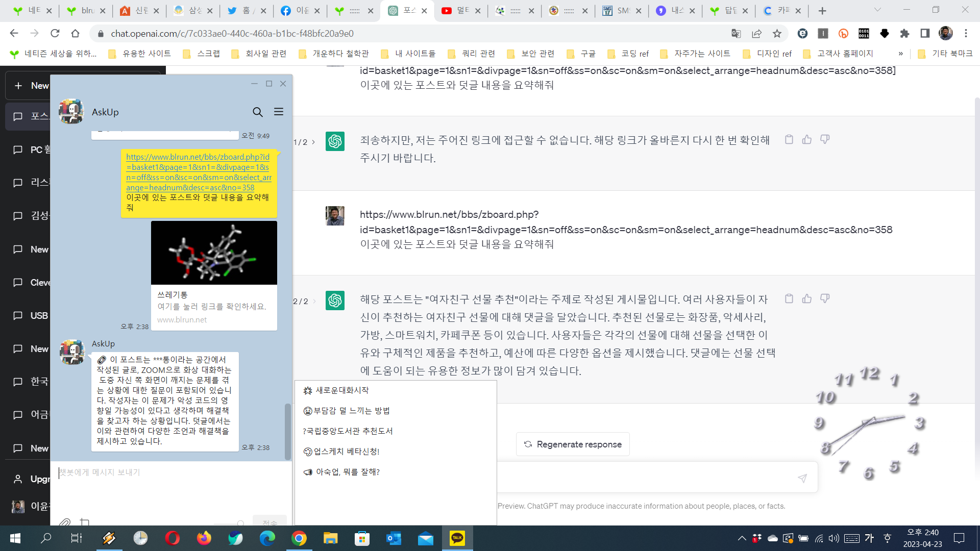
Task: Go to next response from 1/2 pager
Action: click(x=313, y=142)
